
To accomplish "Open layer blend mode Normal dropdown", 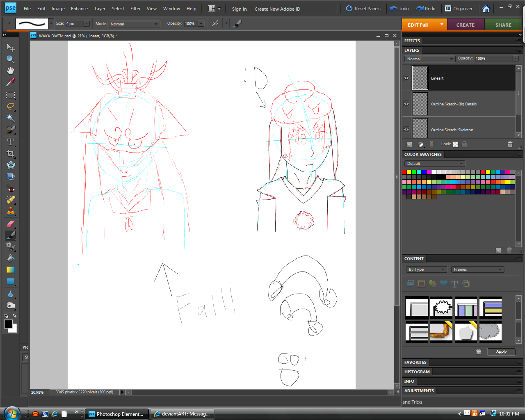I will click(429, 59).
